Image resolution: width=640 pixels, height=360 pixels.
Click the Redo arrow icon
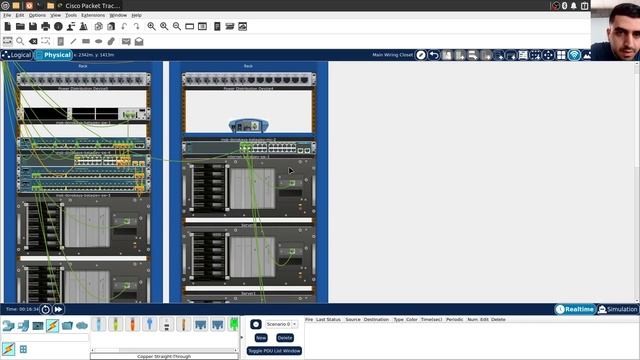(137, 27)
